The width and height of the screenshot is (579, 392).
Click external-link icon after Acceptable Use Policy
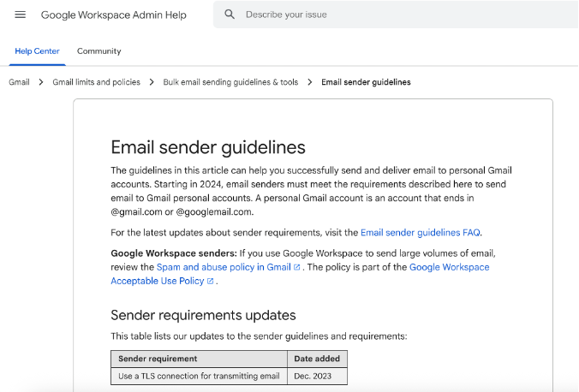click(x=210, y=281)
